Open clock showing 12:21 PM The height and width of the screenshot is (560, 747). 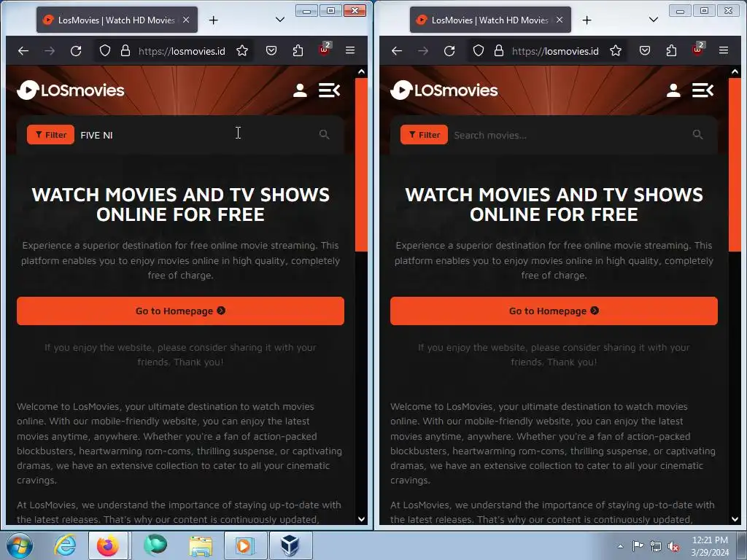point(710,546)
